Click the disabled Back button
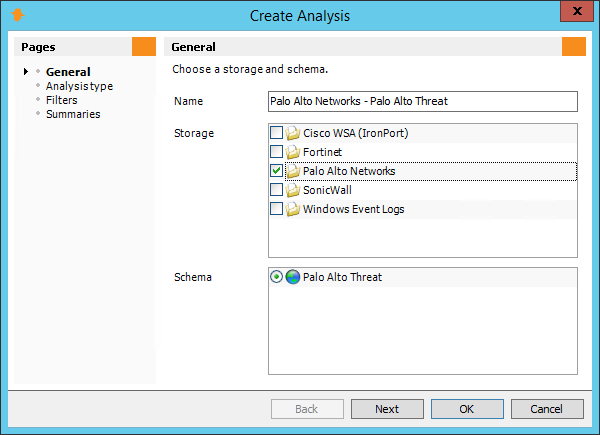Screen dimensions: 600x435 [x=307, y=409]
